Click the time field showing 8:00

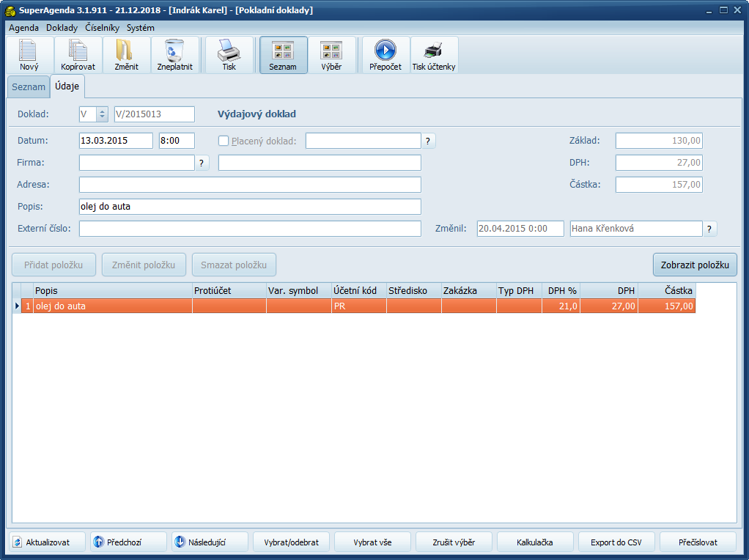(177, 141)
